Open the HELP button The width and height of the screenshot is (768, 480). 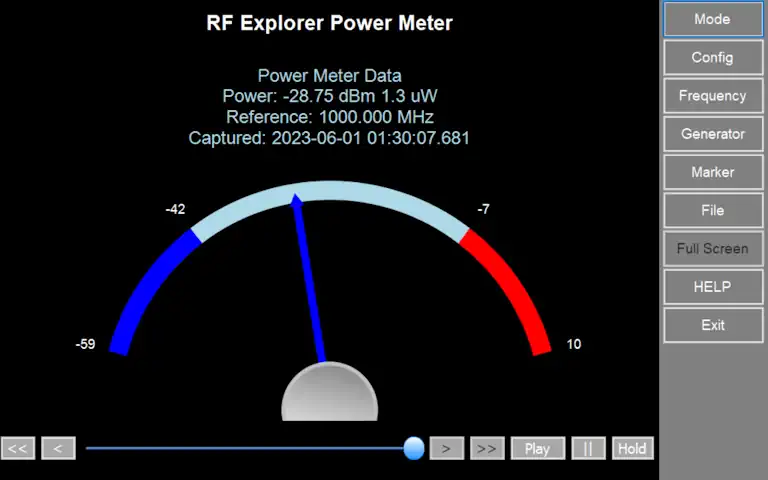(712, 287)
